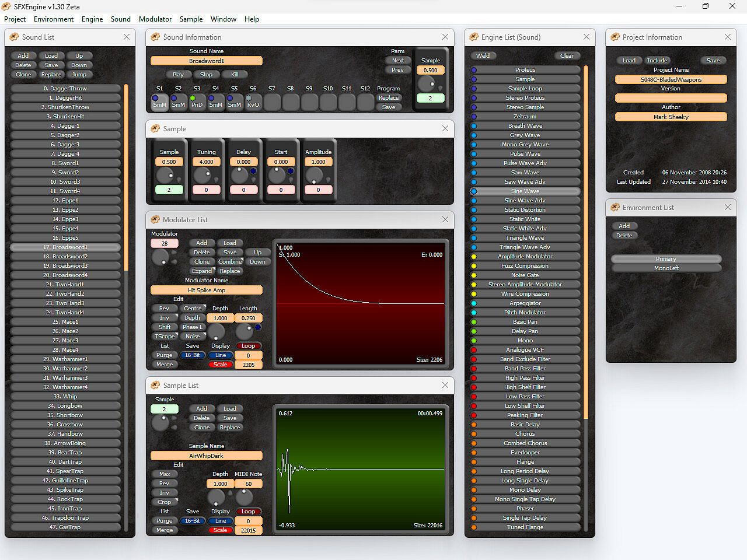Click the Tuning knob in the Sample panel

click(203, 175)
